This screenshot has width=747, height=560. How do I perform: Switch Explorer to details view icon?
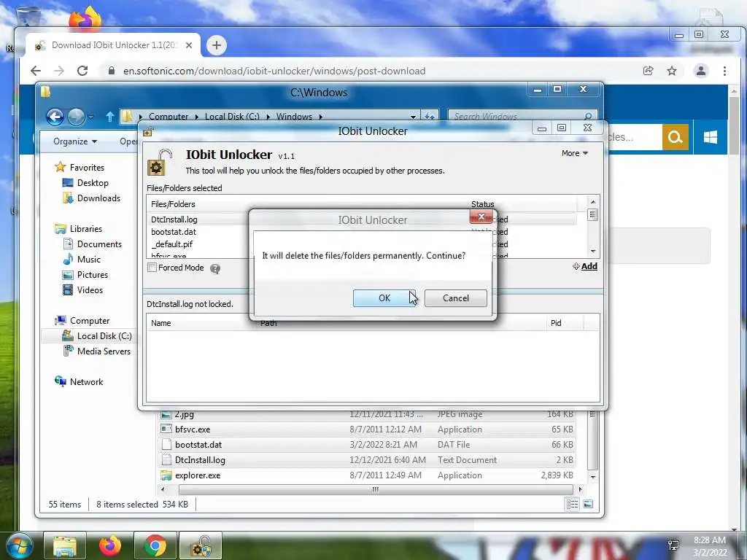click(x=572, y=505)
